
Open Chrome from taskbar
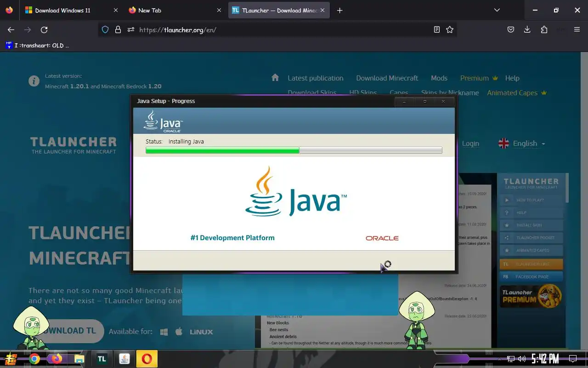(x=34, y=359)
